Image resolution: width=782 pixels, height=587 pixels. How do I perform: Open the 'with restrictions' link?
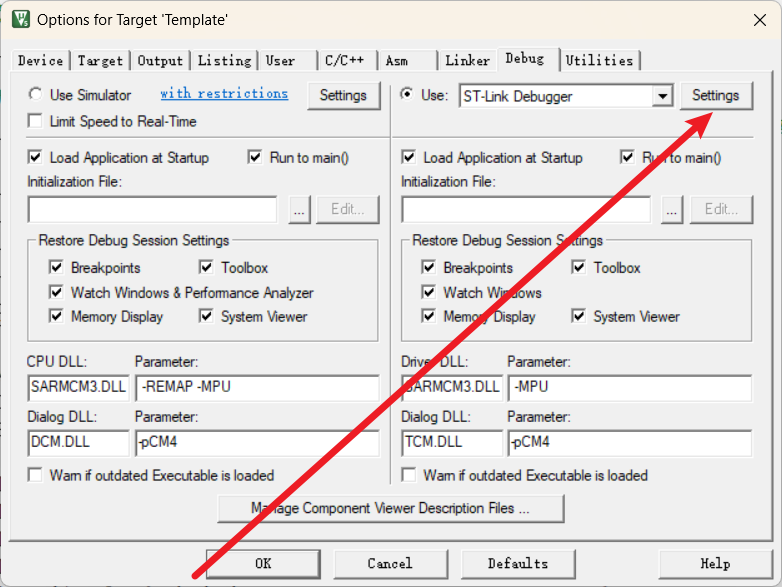click(224, 94)
